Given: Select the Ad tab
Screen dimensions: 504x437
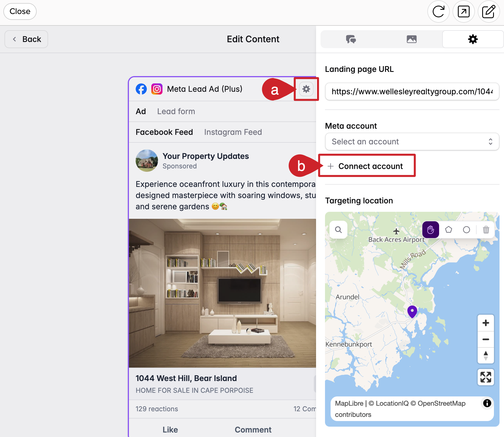Looking at the screenshot, I should point(141,111).
